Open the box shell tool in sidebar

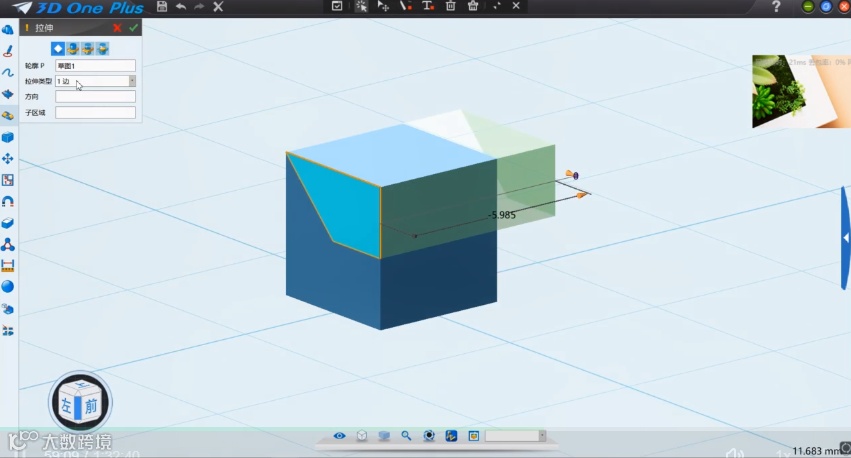(x=8, y=223)
